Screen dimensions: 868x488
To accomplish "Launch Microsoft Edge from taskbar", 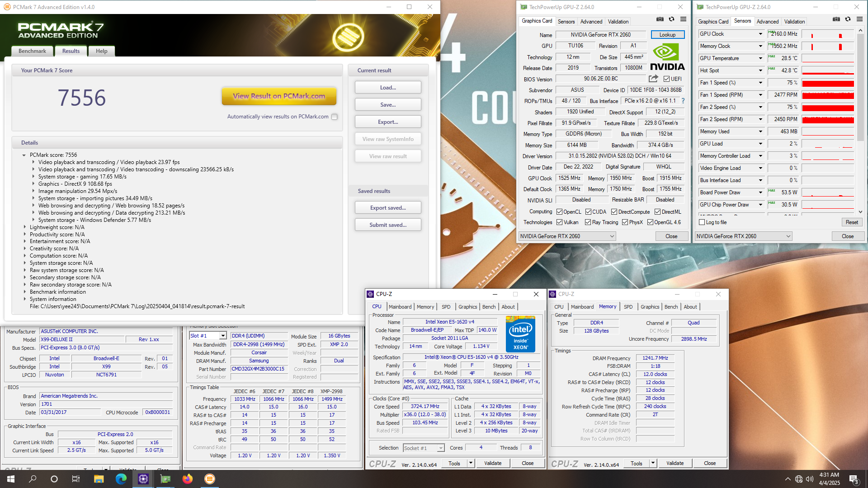I will point(121,479).
